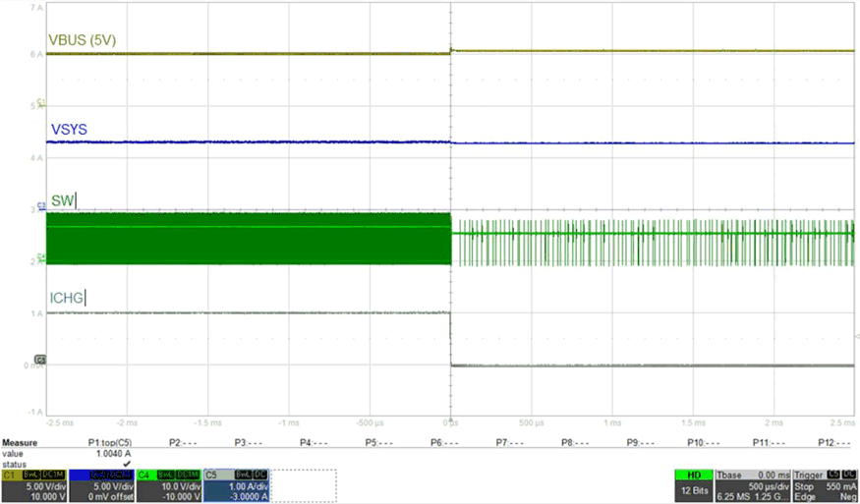
Task: Click the P1 status checkmark
Action: pos(127,463)
